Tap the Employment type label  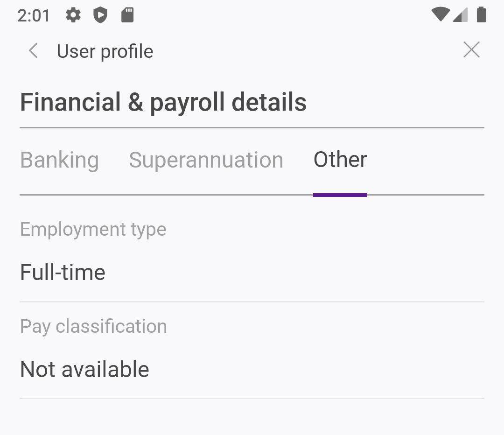tap(93, 229)
